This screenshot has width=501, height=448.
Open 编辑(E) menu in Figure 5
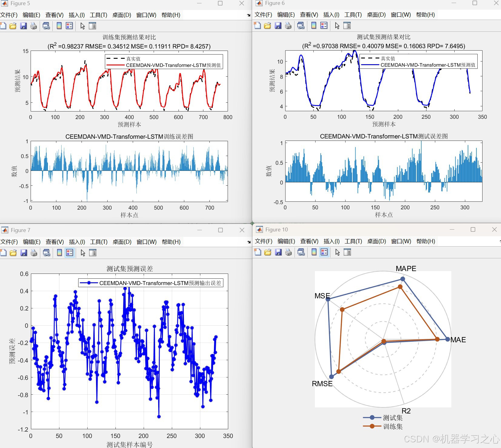(x=32, y=15)
